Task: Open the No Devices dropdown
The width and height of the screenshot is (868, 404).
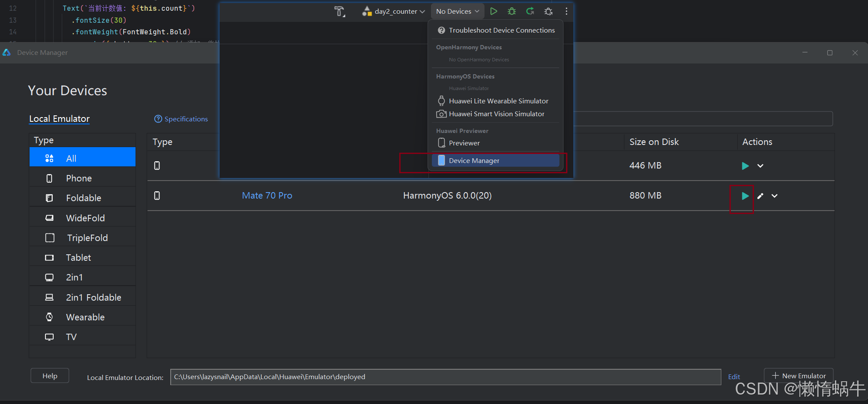Action: [457, 12]
